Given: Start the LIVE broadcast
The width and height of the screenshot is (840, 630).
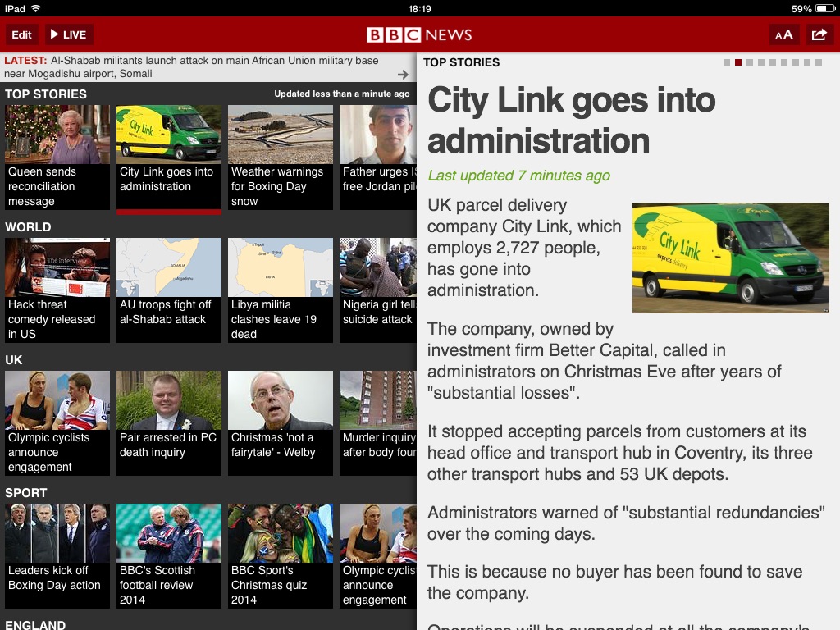Looking at the screenshot, I should pyautogui.click(x=69, y=34).
